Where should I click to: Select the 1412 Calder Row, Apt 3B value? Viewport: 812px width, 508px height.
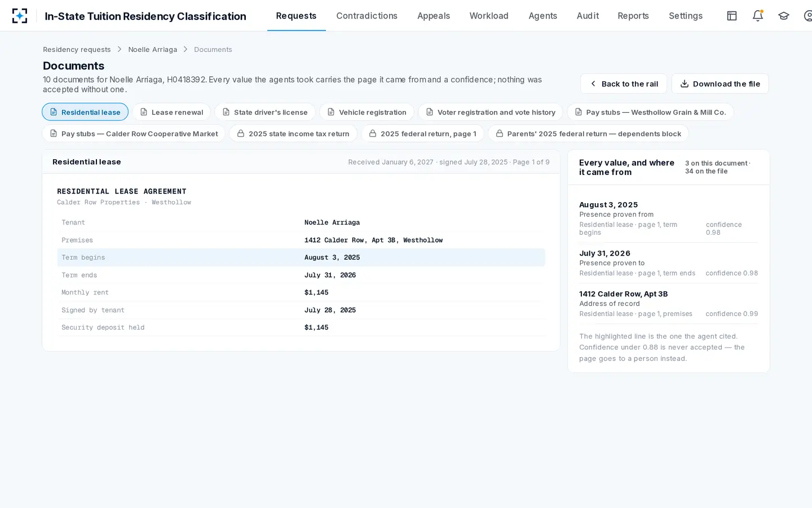(669, 304)
